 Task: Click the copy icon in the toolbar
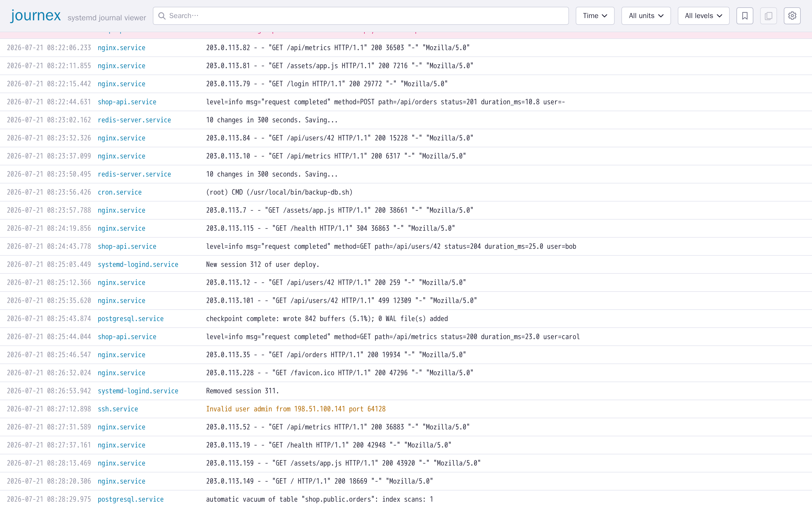pos(768,16)
